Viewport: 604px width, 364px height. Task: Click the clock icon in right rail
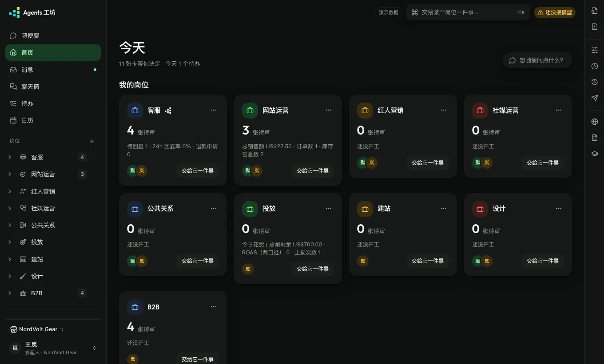[x=595, y=66]
